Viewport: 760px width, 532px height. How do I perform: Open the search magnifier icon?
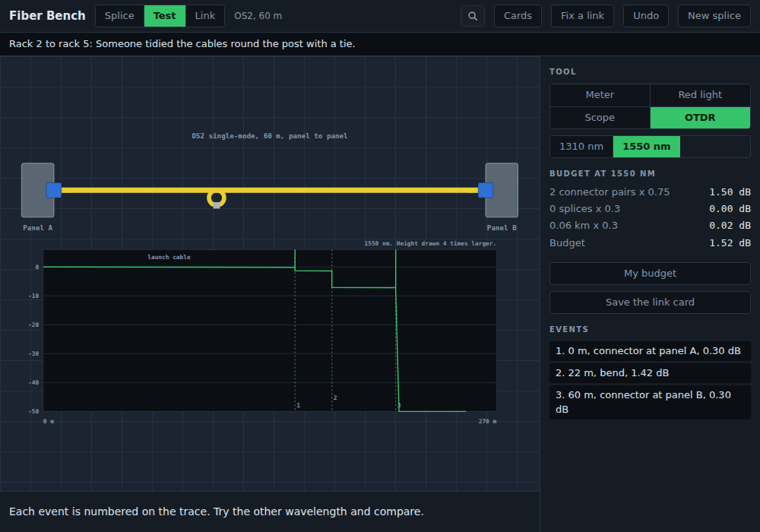473,16
